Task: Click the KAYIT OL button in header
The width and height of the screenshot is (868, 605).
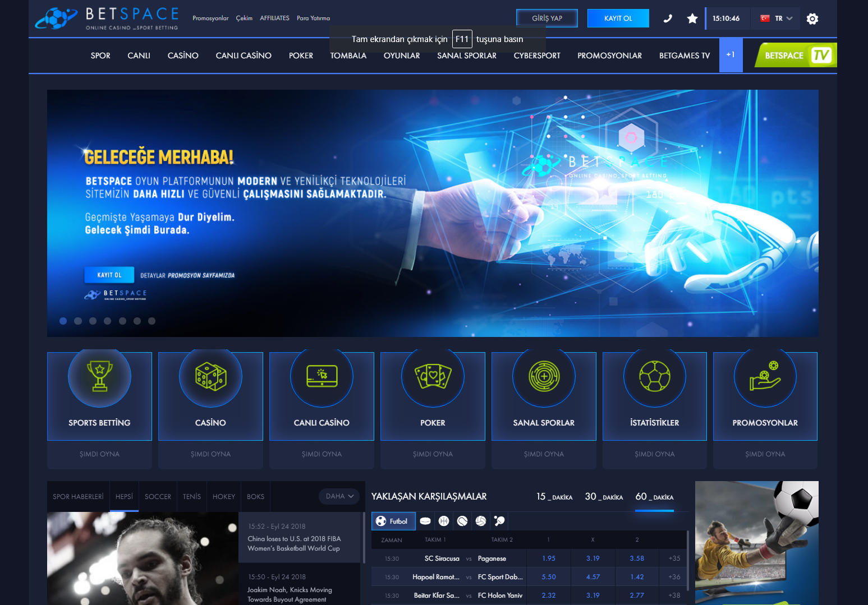Action: [x=618, y=19]
